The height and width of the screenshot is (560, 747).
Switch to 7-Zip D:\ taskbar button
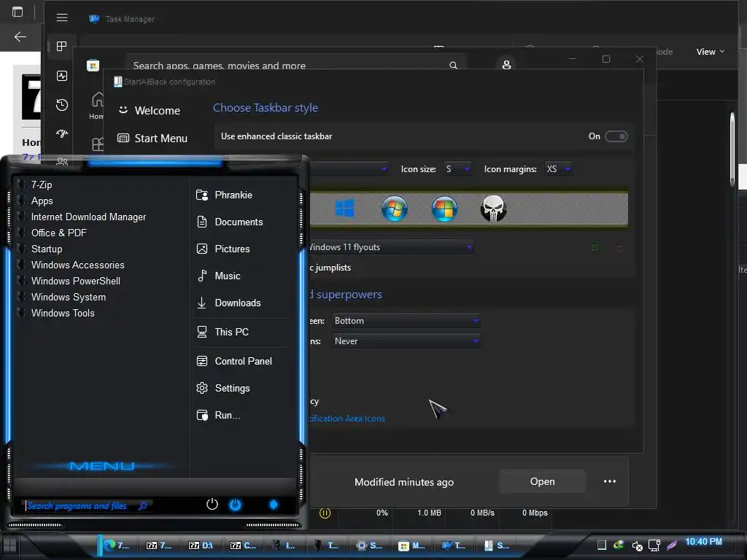(x=201, y=545)
